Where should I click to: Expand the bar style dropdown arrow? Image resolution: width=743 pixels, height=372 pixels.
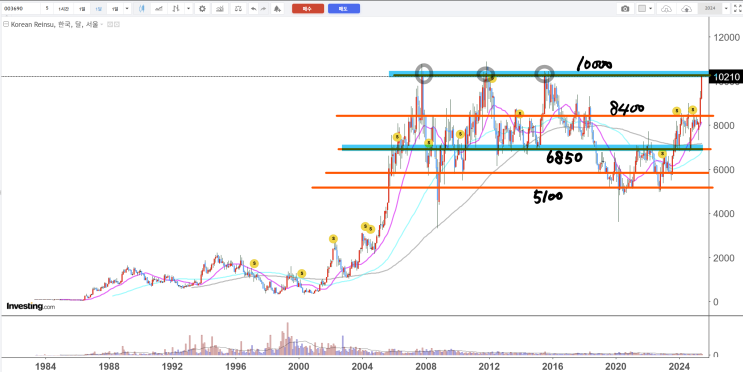pos(189,9)
